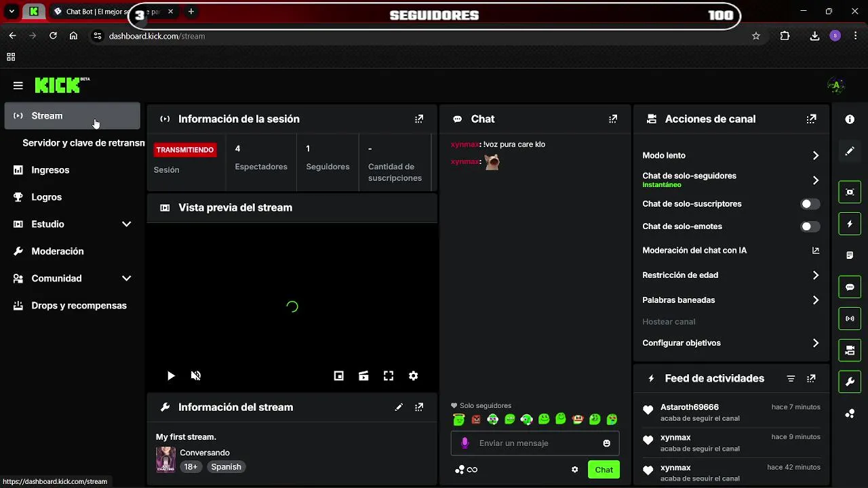Image resolution: width=868 pixels, height=488 pixels.
Task: Reload the browser page
Action: click(x=53, y=36)
